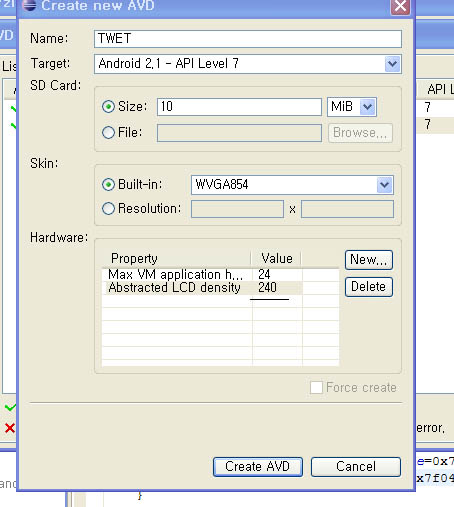
Task: Edit the Name field containing TWET
Action: coord(248,39)
